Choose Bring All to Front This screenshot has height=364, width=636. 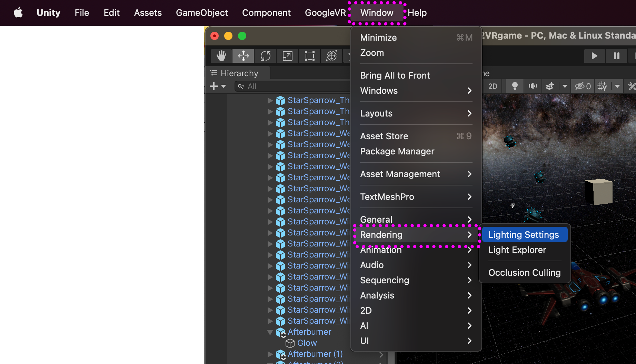pyautogui.click(x=416, y=75)
